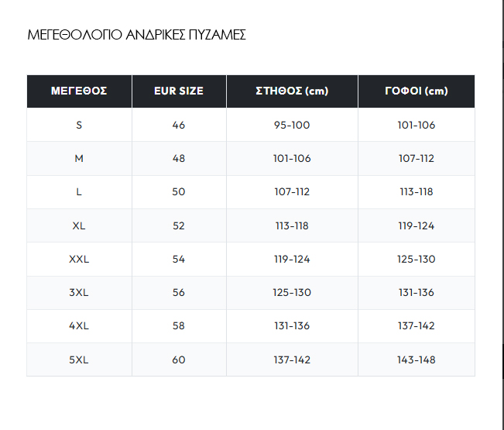Viewport: 504px width, 430px height.
Task: Click the ΜΕΓΕΘΟΣ column header
Action: coord(79,91)
